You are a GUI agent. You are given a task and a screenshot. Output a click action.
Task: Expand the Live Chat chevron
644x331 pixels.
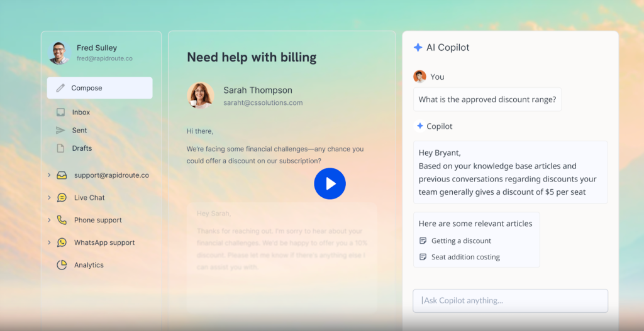(x=49, y=197)
